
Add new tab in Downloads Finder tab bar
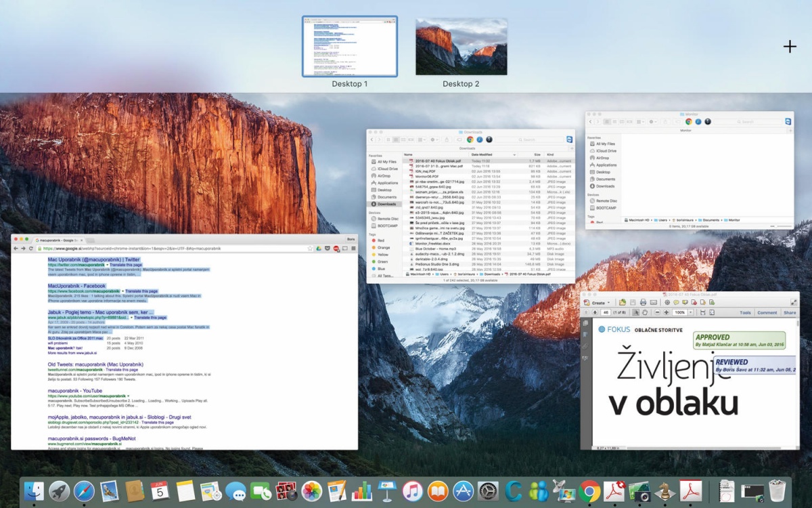click(570, 148)
